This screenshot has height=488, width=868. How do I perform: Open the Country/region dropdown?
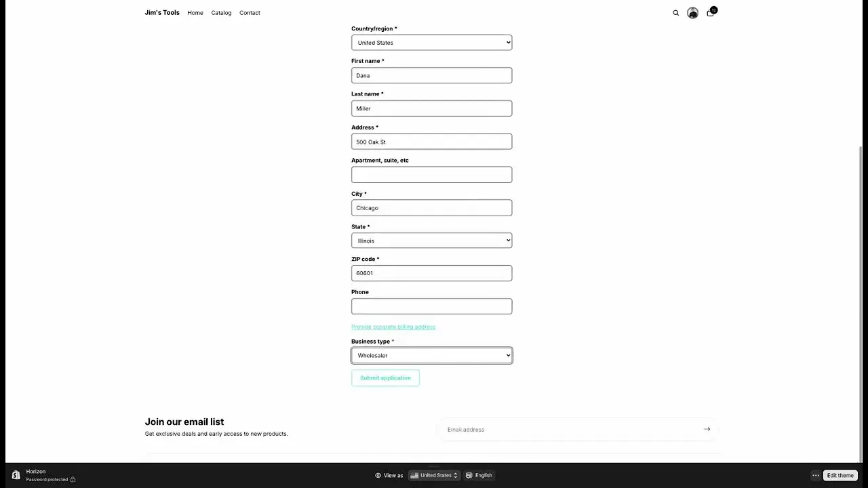coord(431,43)
